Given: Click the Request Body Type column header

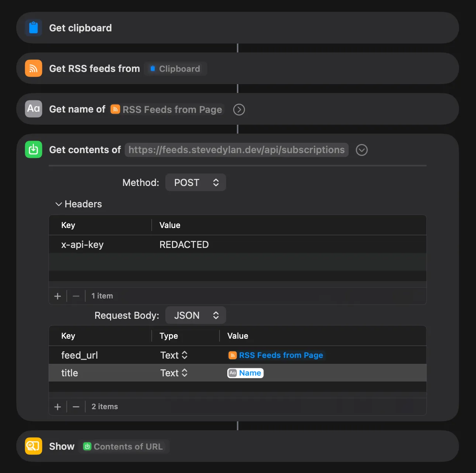Looking at the screenshot, I should coord(169,336).
